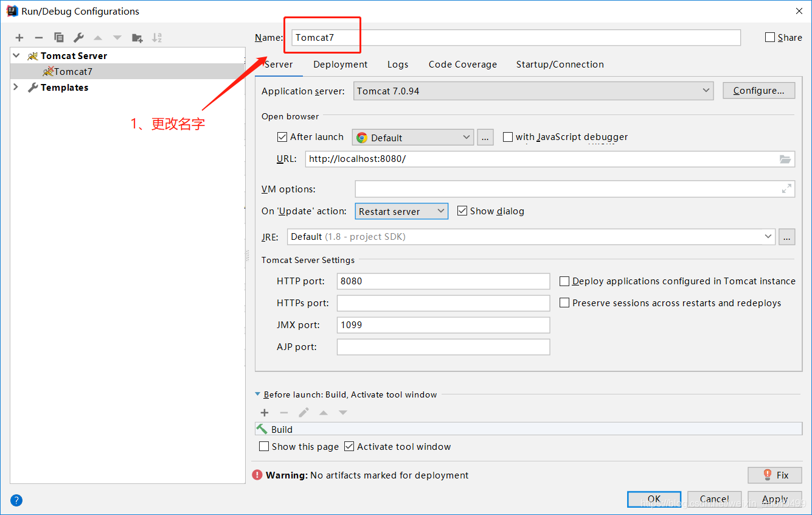Image resolution: width=812 pixels, height=515 pixels.
Task: Click the Apply button
Action: (x=775, y=499)
